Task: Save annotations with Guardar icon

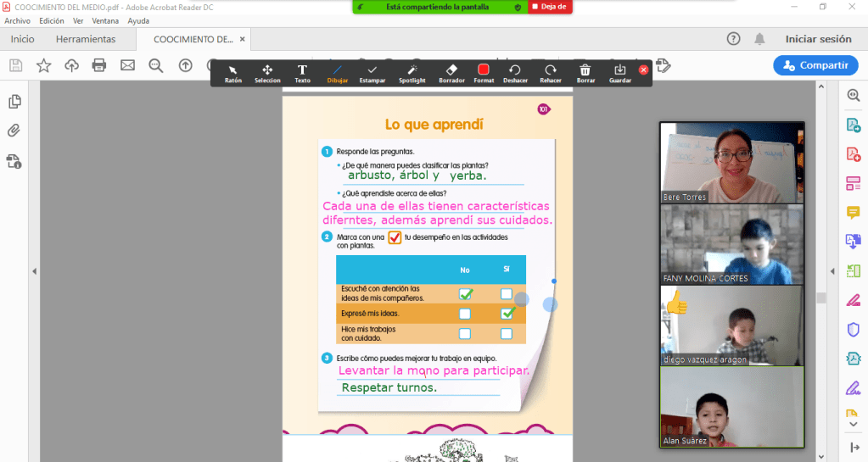Action: click(x=620, y=74)
